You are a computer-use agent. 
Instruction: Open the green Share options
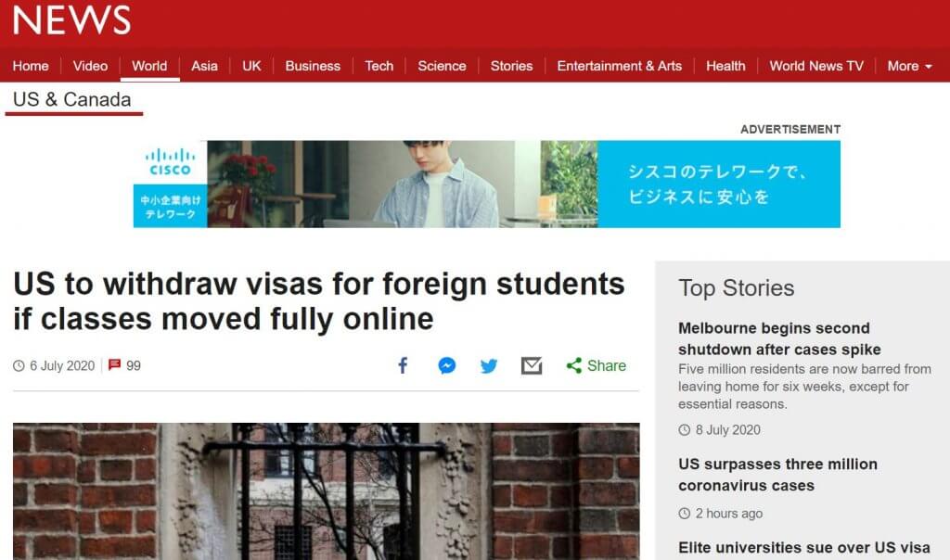click(597, 365)
